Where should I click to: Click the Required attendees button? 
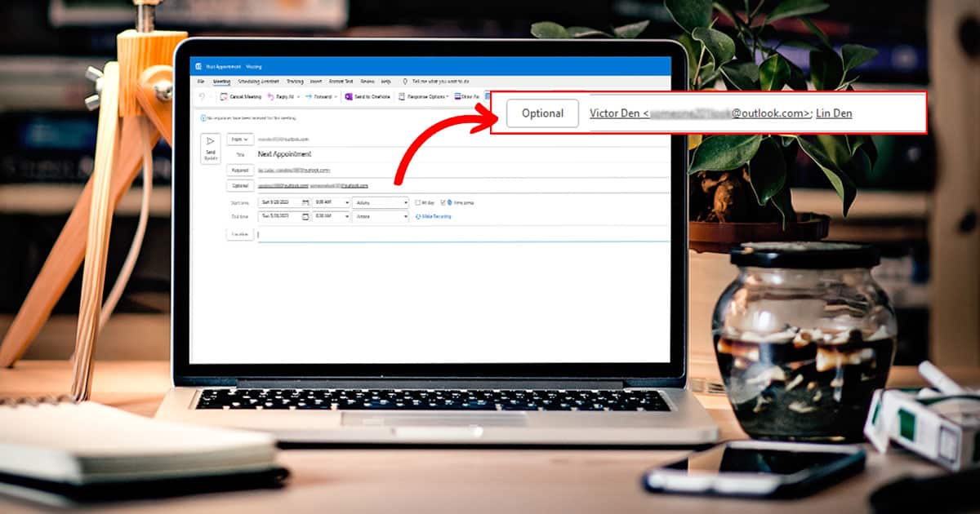coord(240,170)
